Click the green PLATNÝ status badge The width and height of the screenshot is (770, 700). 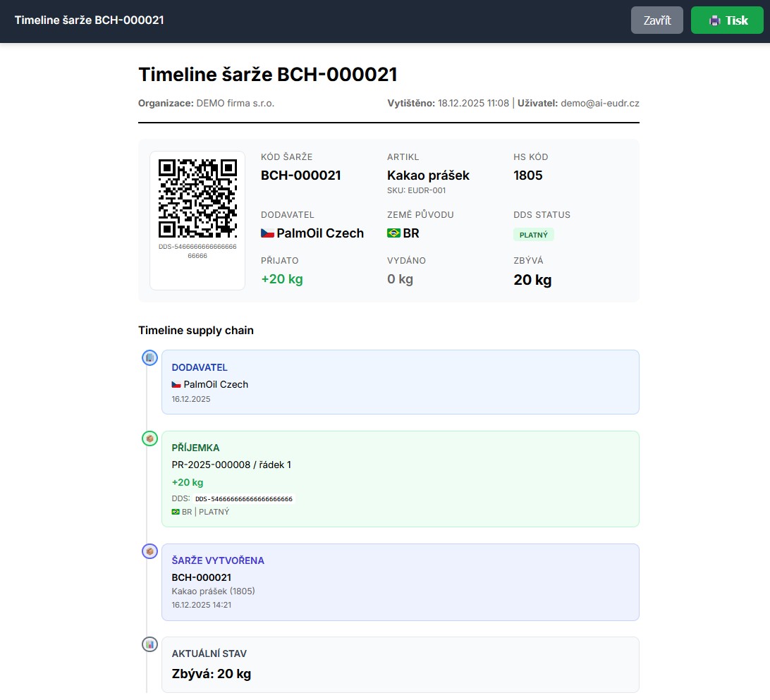(533, 235)
